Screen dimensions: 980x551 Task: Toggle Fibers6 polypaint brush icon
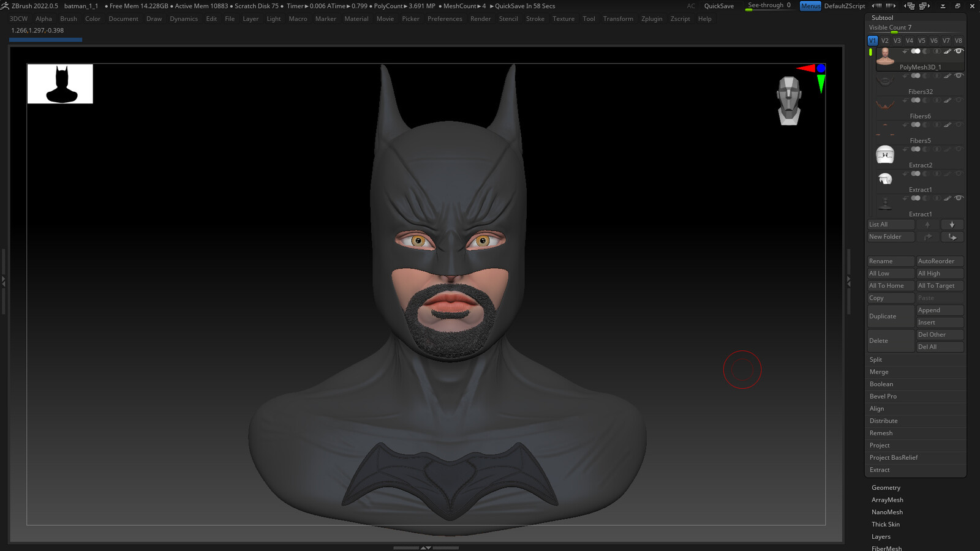[948, 100]
